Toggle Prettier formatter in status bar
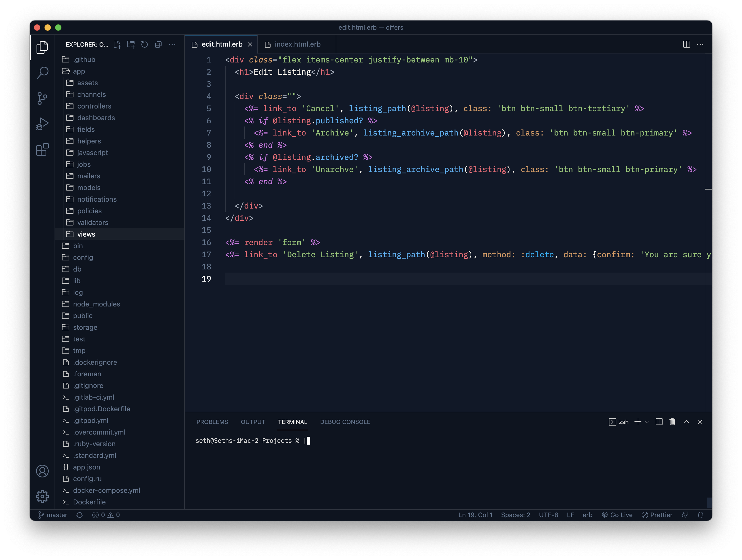Viewport: 742px width, 560px height. pos(657,515)
